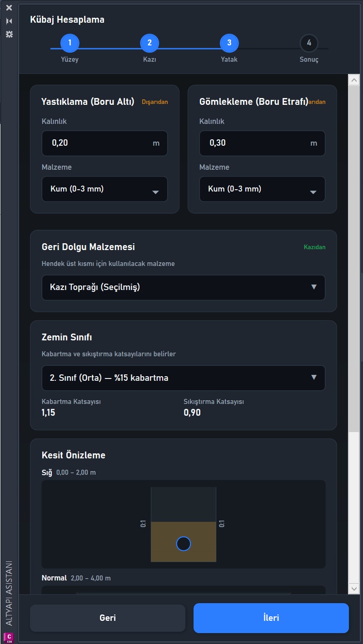Open Zemin Sınıfı dropdown

(x=184, y=378)
